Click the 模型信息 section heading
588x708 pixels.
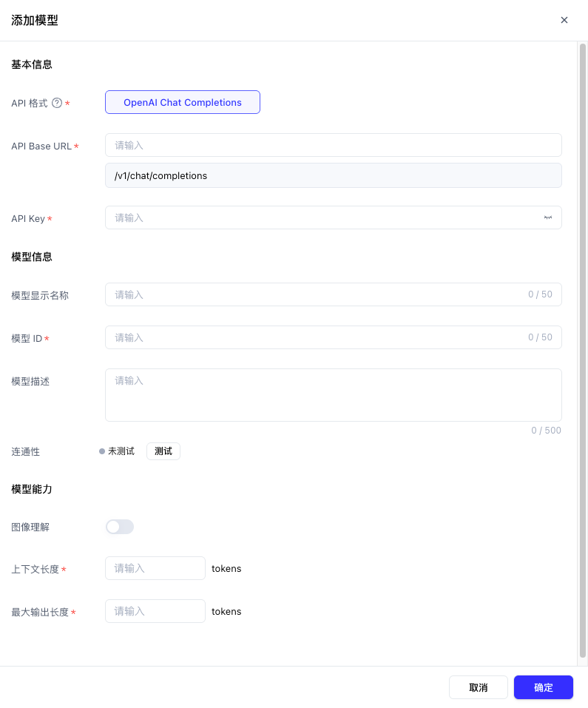tap(32, 257)
